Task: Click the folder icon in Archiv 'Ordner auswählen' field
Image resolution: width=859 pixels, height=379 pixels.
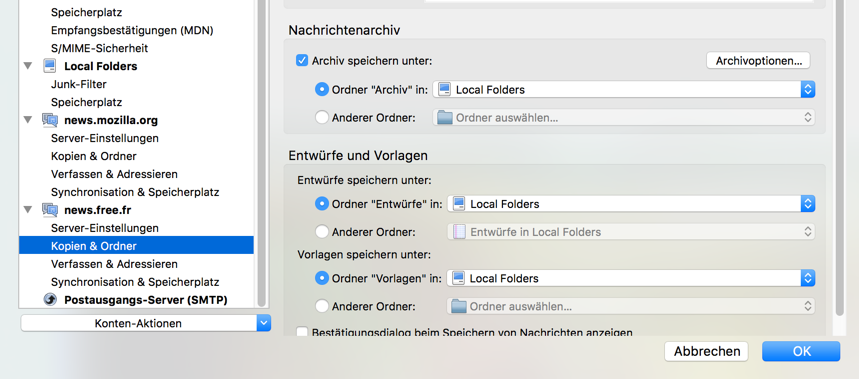Action: point(444,117)
